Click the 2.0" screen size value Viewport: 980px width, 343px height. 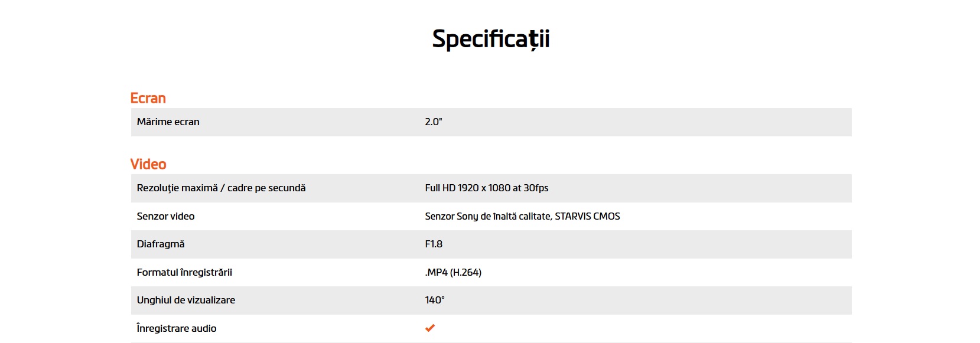point(434,122)
